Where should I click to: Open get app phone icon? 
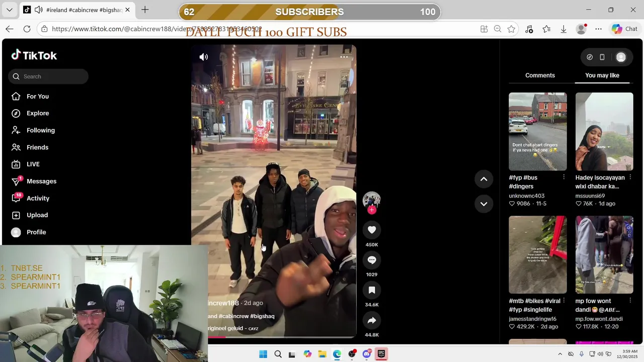pyautogui.click(x=602, y=57)
